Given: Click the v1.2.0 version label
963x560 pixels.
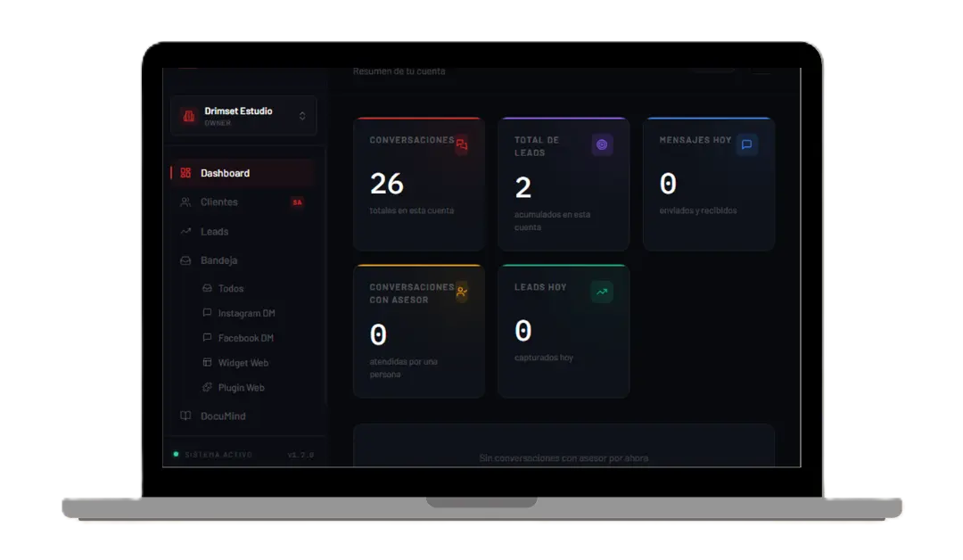Looking at the screenshot, I should [x=301, y=455].
